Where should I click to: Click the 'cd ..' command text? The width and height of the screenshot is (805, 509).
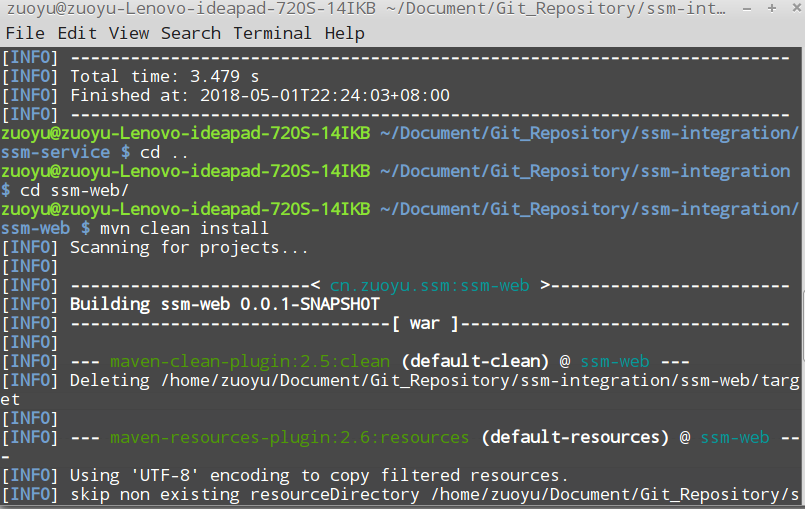tap(164, 152)
